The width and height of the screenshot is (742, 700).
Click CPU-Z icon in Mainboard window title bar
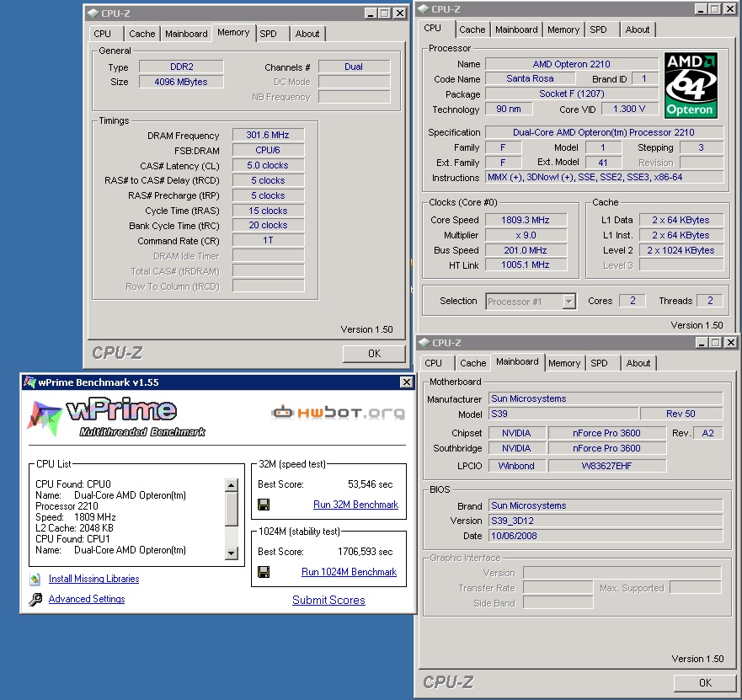click(x=424, y=342)
